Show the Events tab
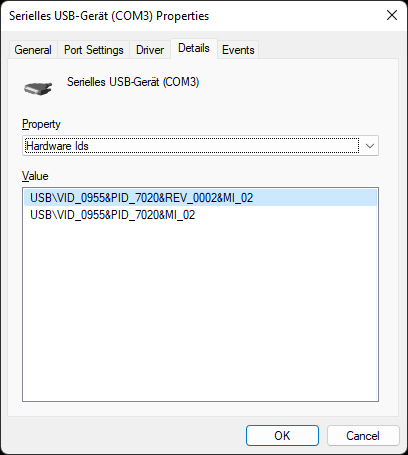This screenshot has width=408, height=455. [x=238, y=50]
